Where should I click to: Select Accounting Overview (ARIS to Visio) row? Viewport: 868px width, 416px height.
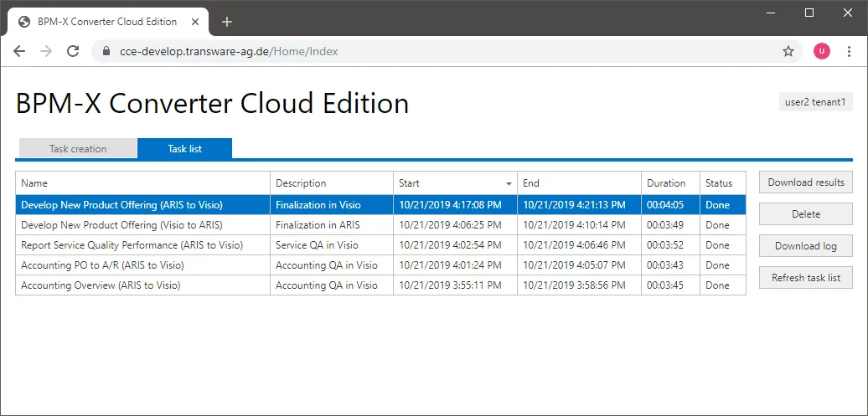click(x=381, y=285)
